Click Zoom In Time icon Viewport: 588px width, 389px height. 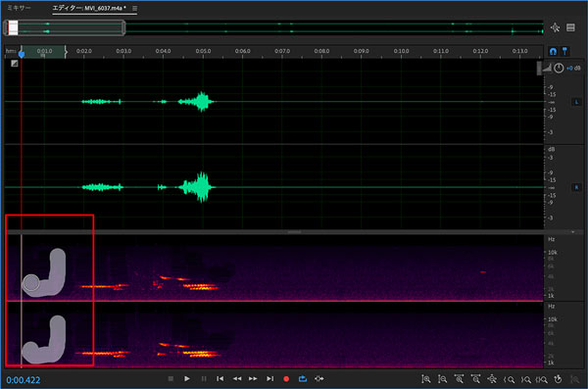(459, 379)
